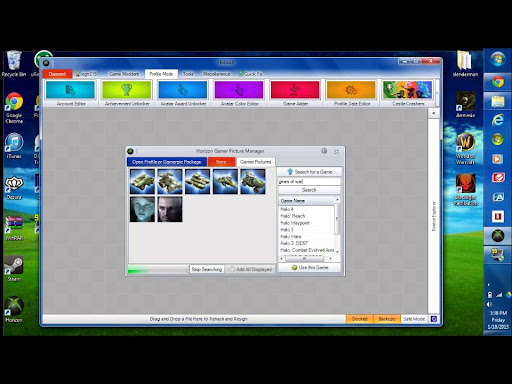
Task: Switch to the Game Modders tab
Action: 124,74
